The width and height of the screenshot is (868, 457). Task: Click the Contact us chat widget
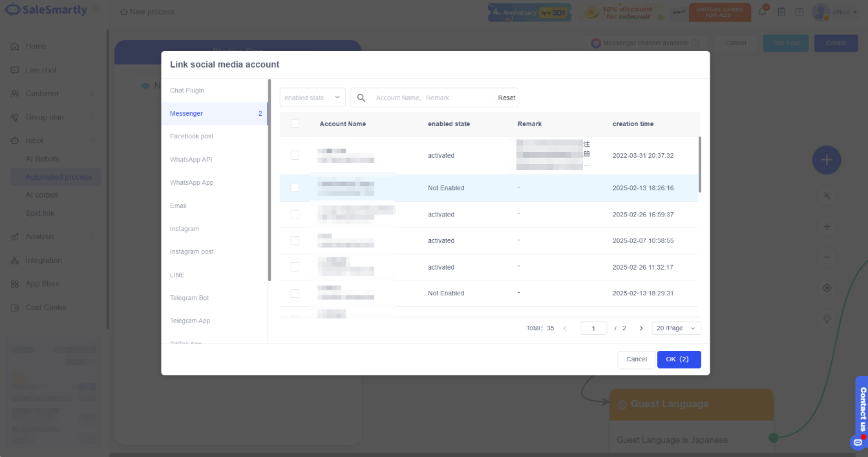tap(862, 412)
